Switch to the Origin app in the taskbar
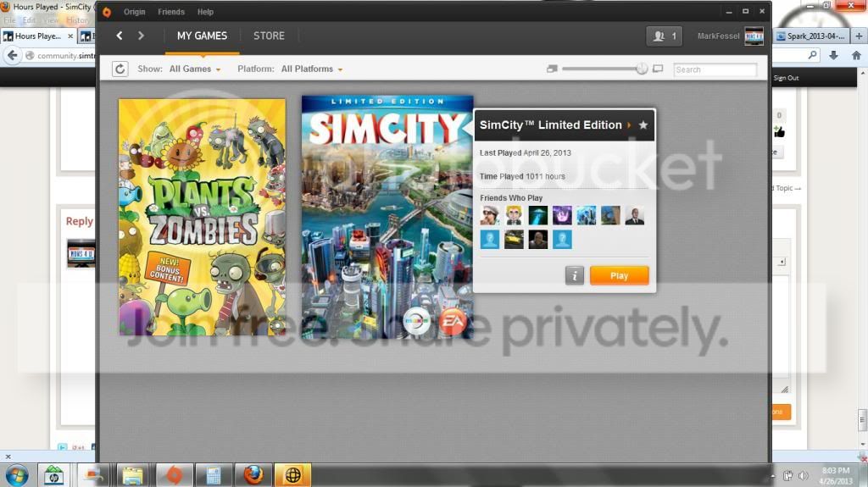868x487 pixels. 174,475
